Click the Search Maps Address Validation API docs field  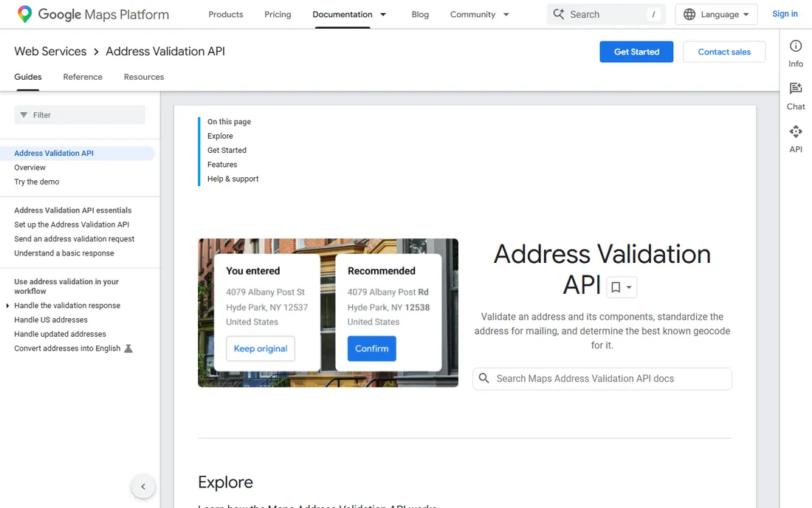[x=602, y=379]
